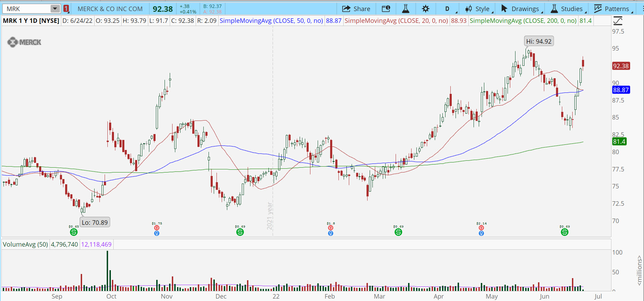Click the $0.65 dividend icon

click(74, 232)
